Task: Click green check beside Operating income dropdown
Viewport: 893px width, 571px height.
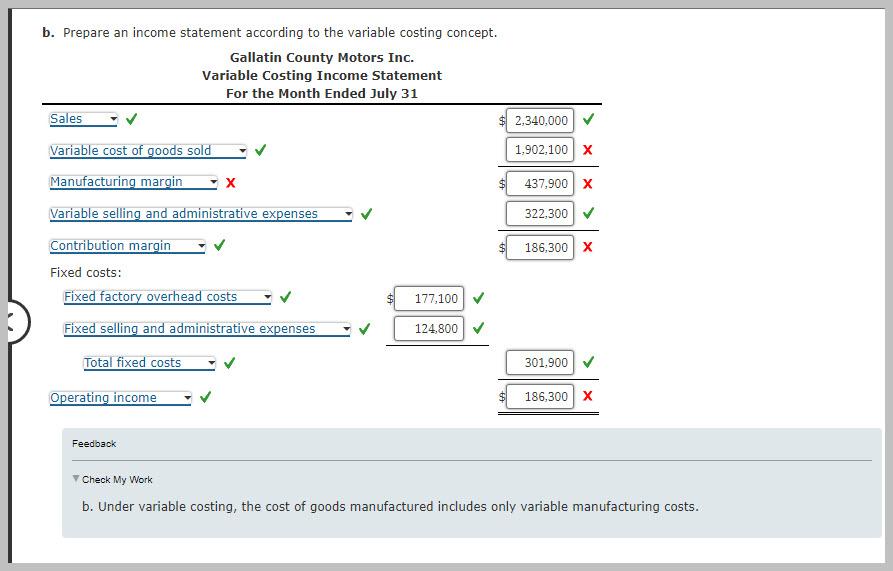Action: 206,397
